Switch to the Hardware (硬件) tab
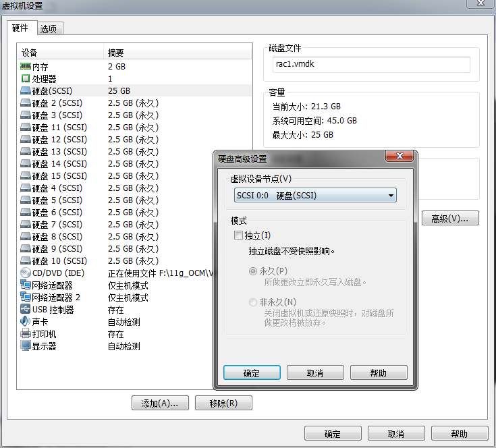This screenshot has height=448, width=496. pyautogui.click(x=20, y=28)
